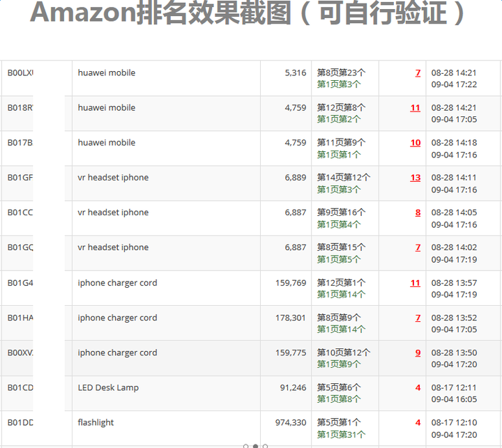Click the red 4 in LED Desk Lamp row
The height and width of the screenshot is (448, 502).
[x=418, y=387]
